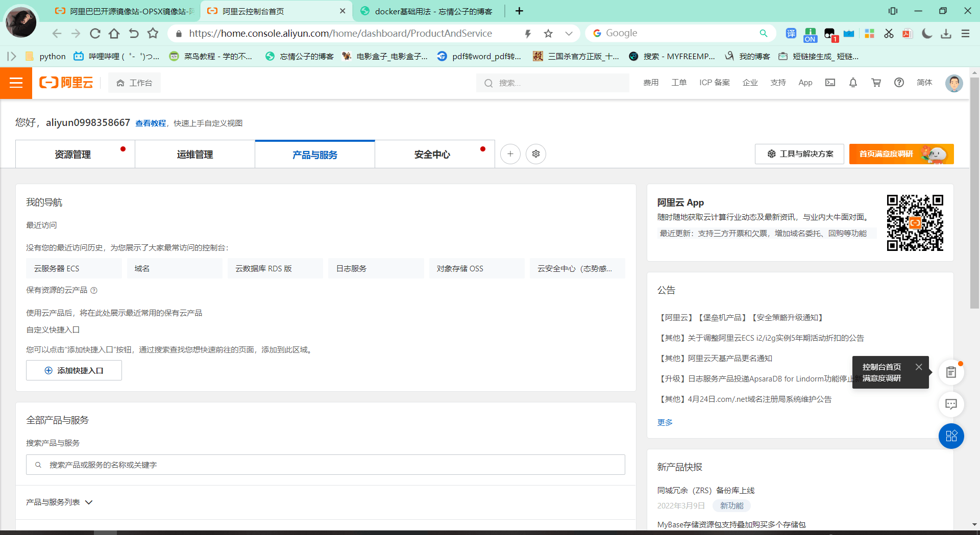The width and height of the screenshot is (980, 535).
Task: Expand the 产品与服务列表 section
Action: point(59,502)
